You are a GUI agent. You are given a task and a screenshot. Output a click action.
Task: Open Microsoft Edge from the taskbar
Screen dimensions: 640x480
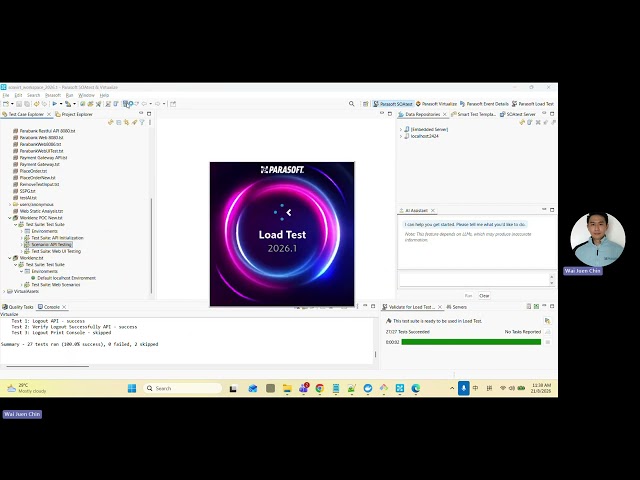(x=416, y=388)
